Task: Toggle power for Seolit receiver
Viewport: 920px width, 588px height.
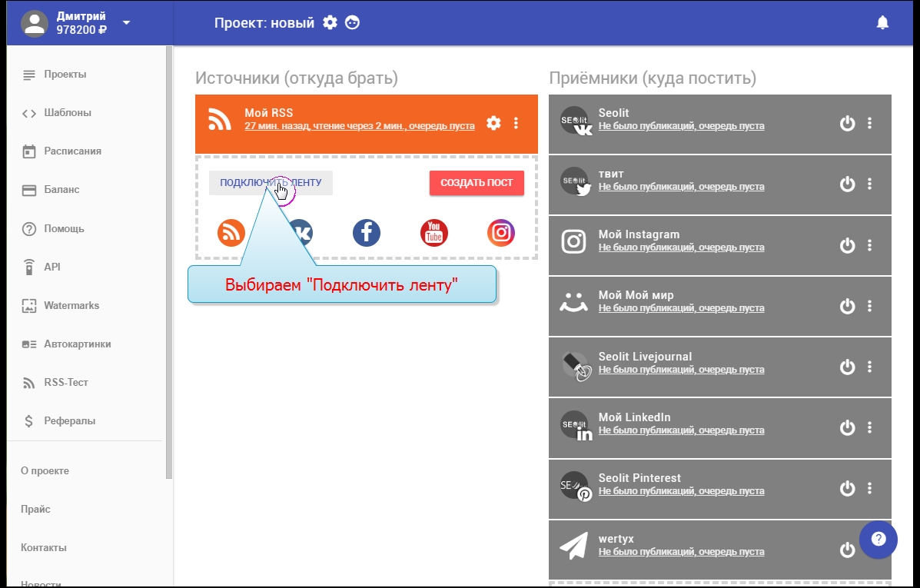Action: 847,123
